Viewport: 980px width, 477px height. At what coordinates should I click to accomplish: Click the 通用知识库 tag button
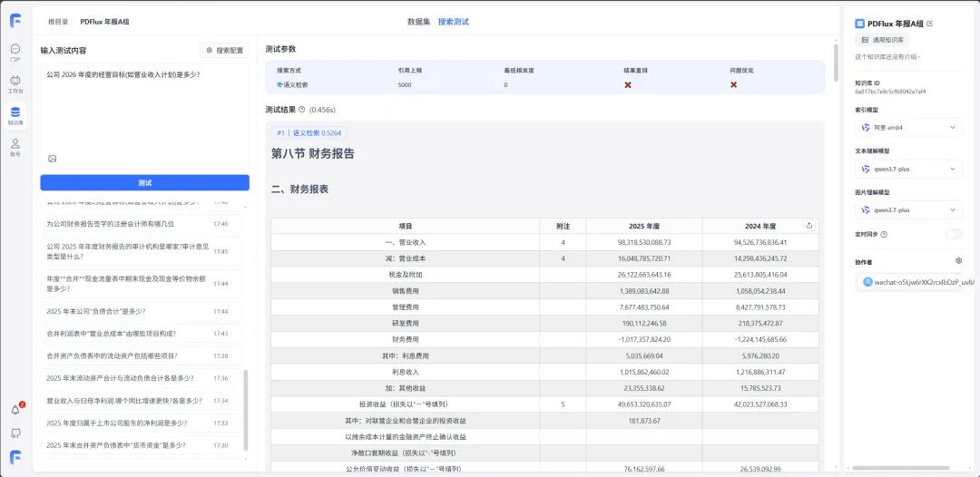coord(883,40)
